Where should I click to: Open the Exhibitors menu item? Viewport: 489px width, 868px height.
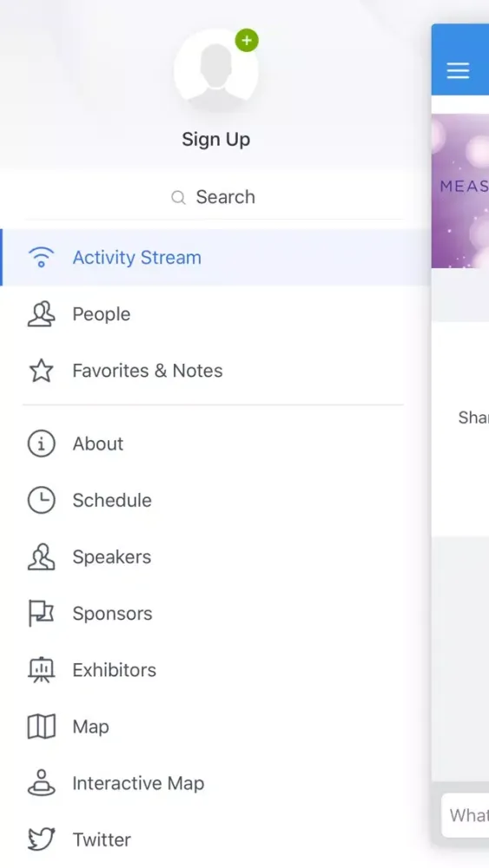(215, 670)
